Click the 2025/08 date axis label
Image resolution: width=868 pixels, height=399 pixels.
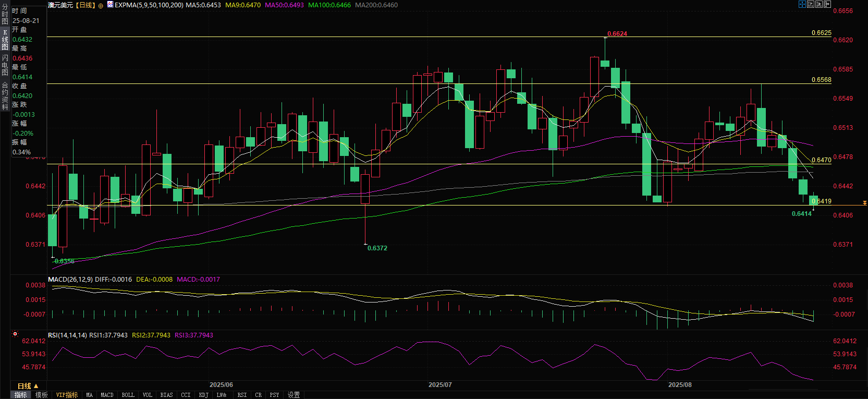pos(680,384)
